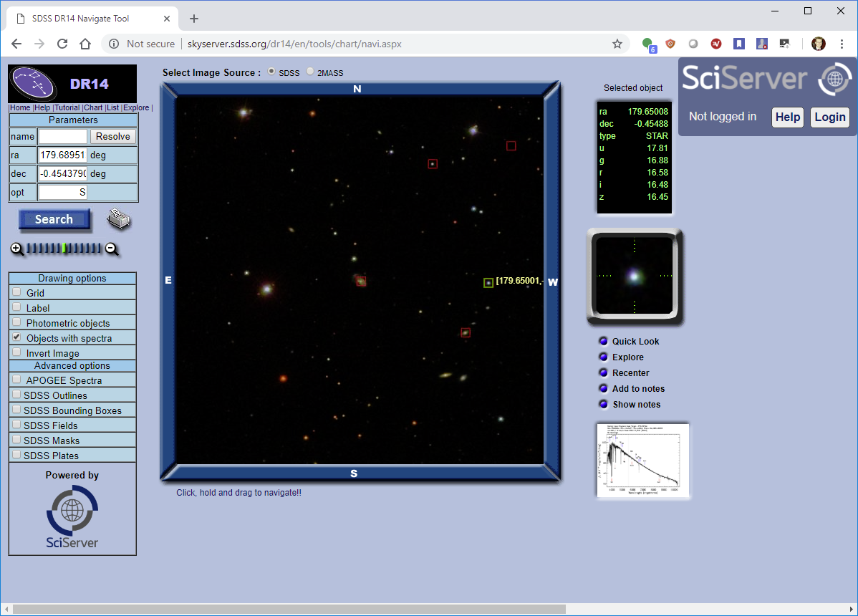Click the Recenter sphere icon
858x616 pixels.
(x=602, y=372)
